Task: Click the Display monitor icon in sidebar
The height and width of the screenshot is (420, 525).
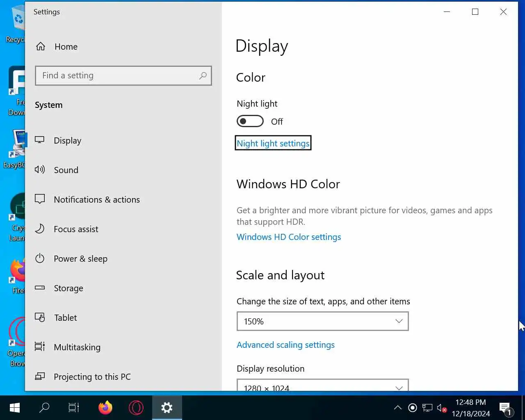Action: pyautogui.click(x=40, y=140)
